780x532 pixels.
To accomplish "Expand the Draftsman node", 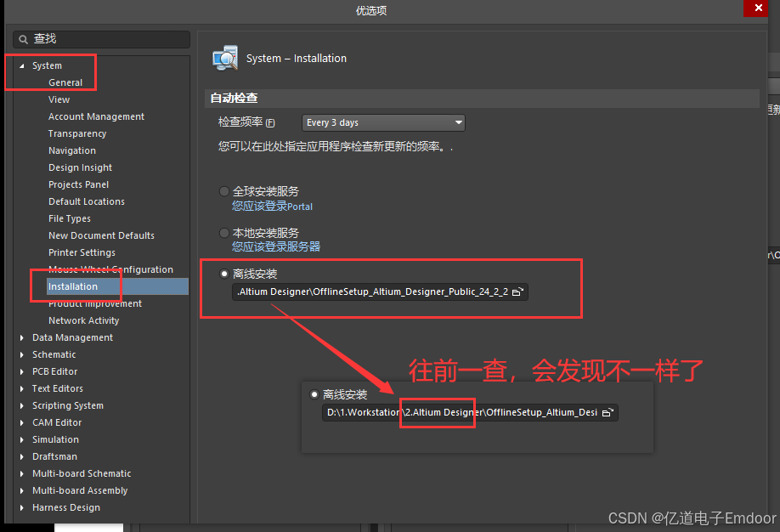I will [21, 457].
